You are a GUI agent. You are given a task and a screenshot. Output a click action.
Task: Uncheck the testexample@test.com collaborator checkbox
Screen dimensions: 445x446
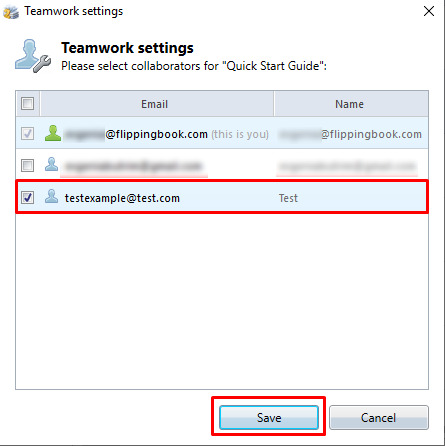click(27, 197)
